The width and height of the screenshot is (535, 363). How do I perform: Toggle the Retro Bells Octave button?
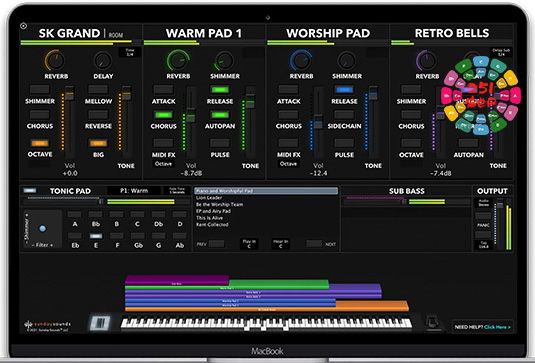[x=411, y=143]
